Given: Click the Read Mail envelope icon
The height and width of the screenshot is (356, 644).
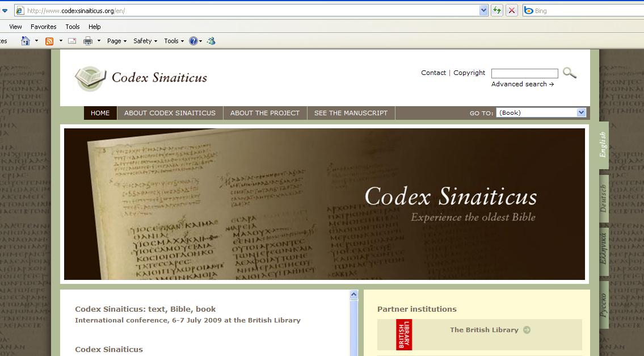Looking at the screenshot, I should pos(71,40).
